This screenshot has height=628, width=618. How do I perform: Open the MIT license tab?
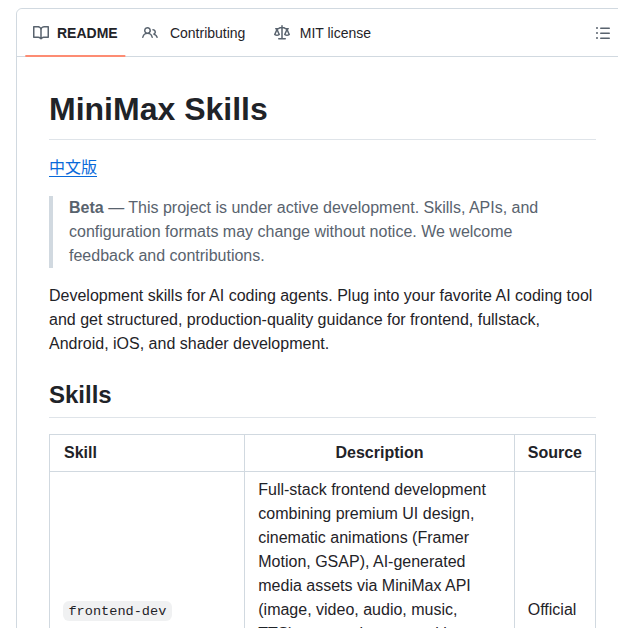click(322, 33)
